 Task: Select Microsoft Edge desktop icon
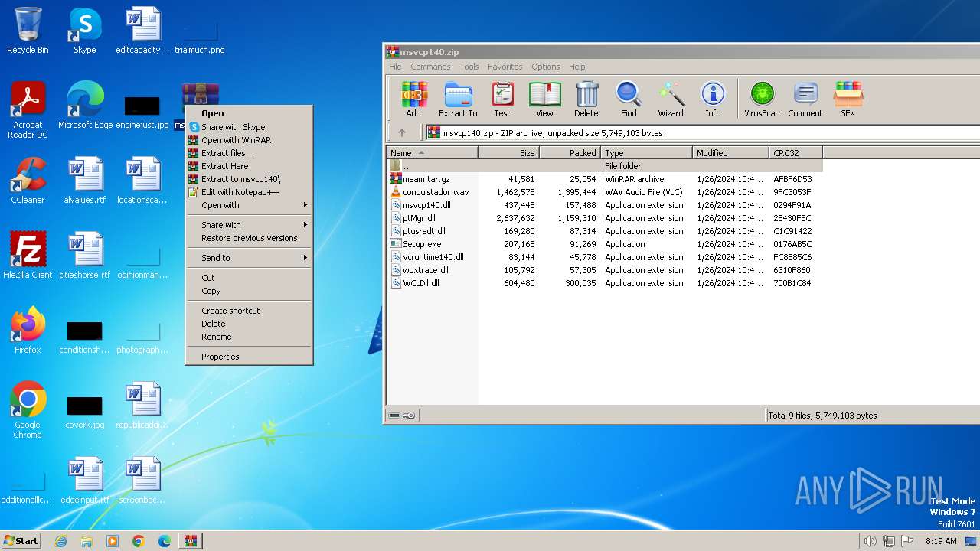[85, 106]
